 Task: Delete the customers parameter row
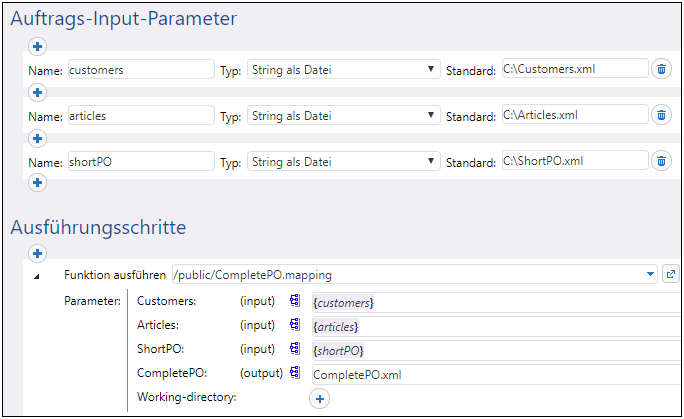[661, 69]
